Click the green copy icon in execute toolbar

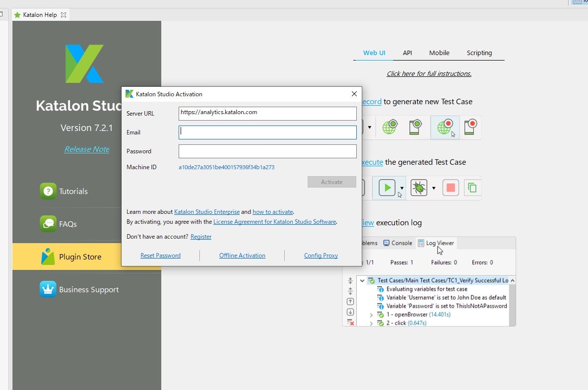coord(472,188)
